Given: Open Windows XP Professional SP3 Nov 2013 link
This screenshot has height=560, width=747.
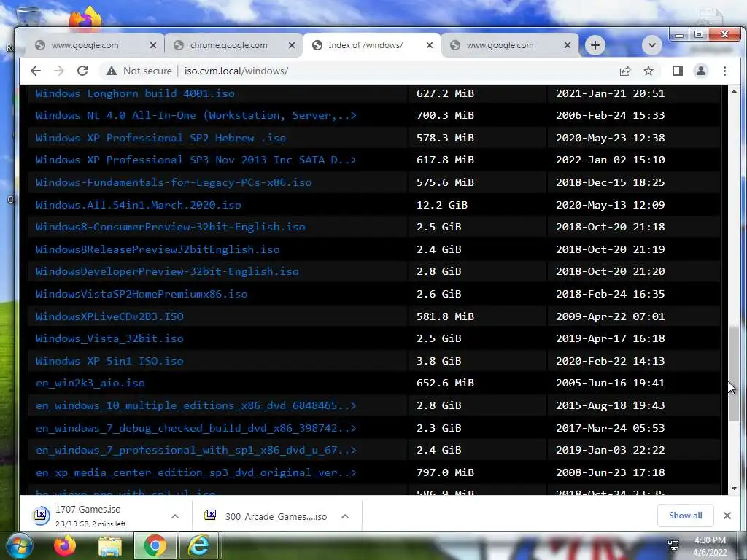Looking at the screenshot, I should pyautogui.click(x=196, y=160).
